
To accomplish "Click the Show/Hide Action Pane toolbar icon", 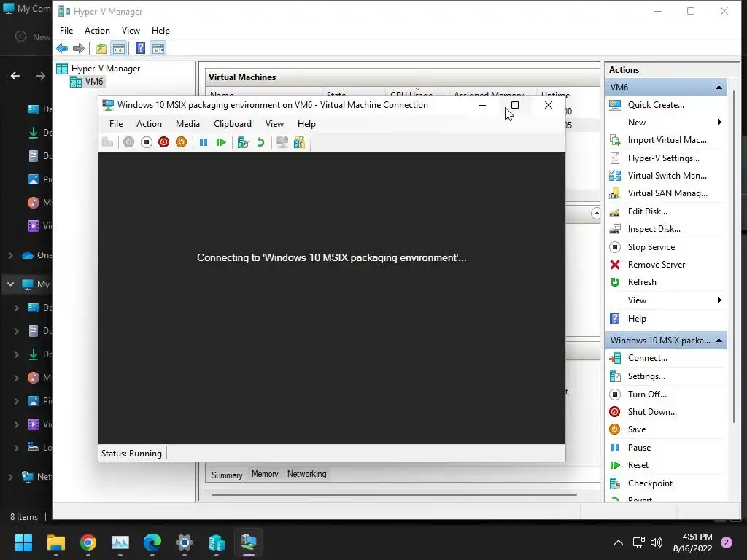I will point(158,48).
